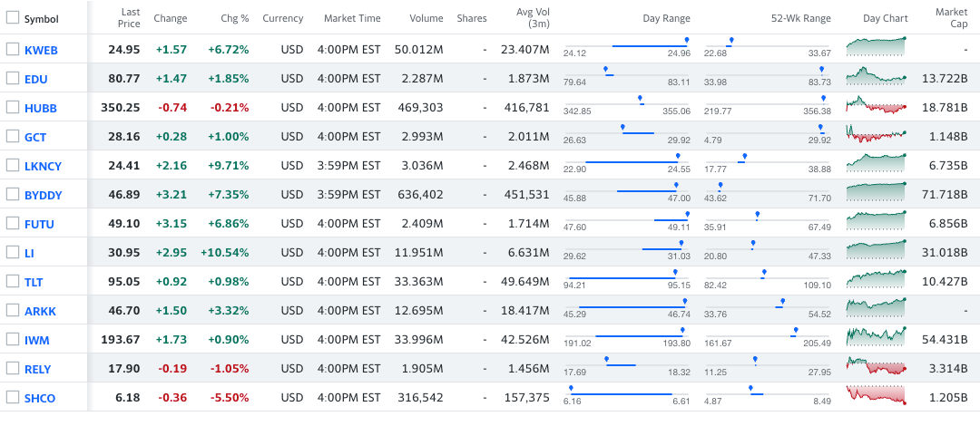Viewport: 980px width, 426px height.
Task: Click the HUBB day chart sparkline
Action: pos(877,105)
